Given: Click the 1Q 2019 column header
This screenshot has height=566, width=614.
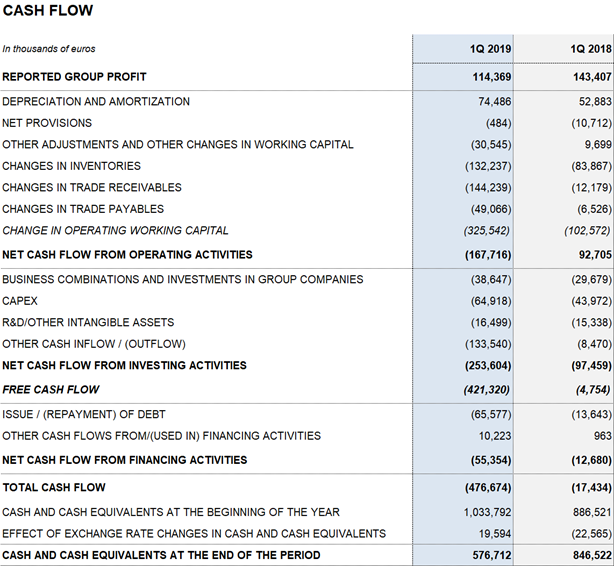Looking at the screenshot, I should [x=490, y=49].
